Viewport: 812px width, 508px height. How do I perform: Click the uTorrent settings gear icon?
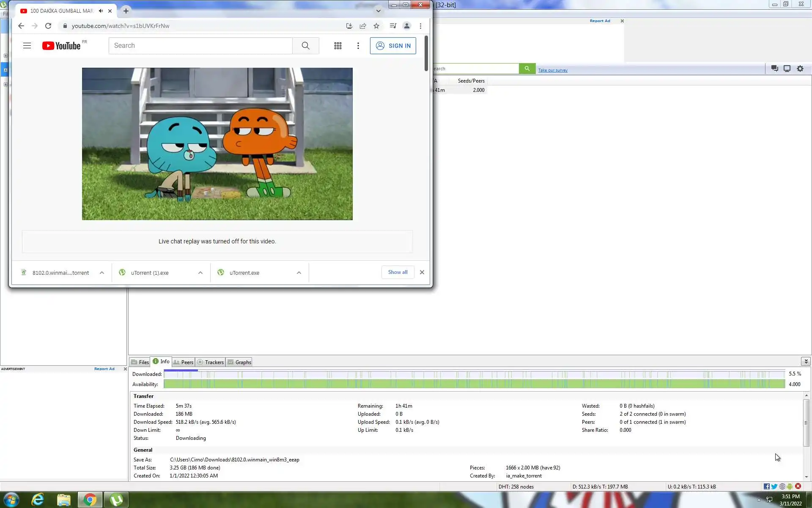[800, 69]
